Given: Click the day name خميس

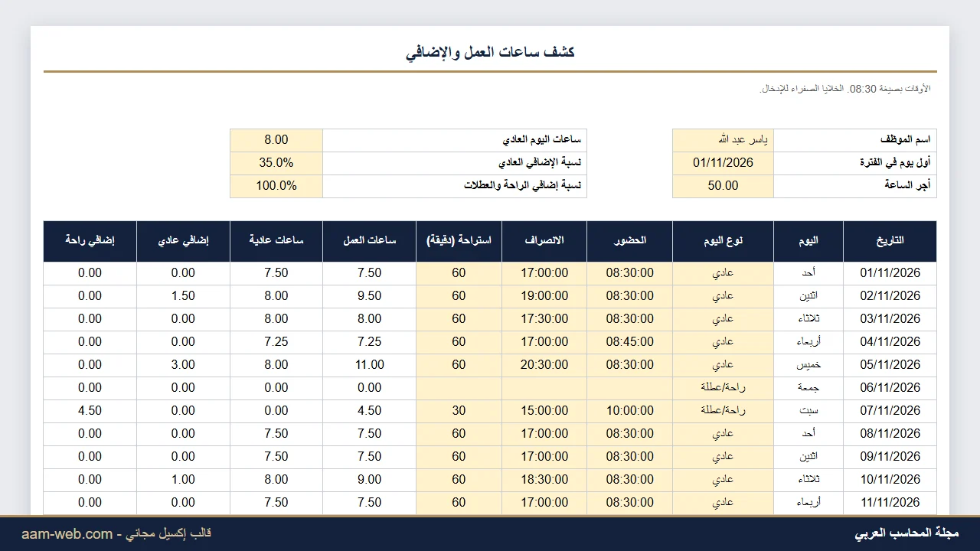Looking at the screenshot, I should tap(808, 365).
